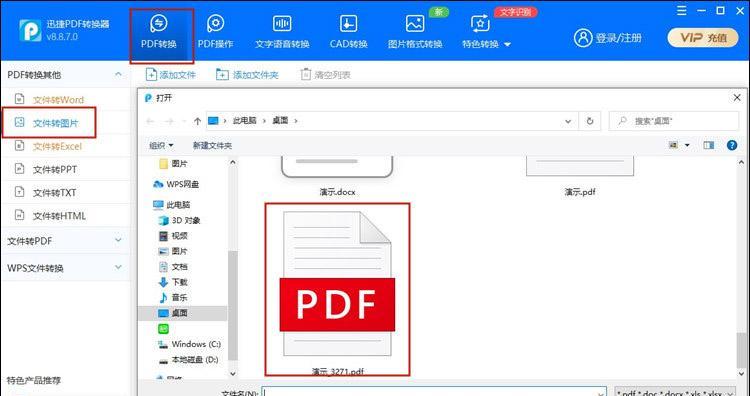Screen dimensions: 750x396
Task: Select 文件转TXT in sidebar
Action: coord(54,193)
